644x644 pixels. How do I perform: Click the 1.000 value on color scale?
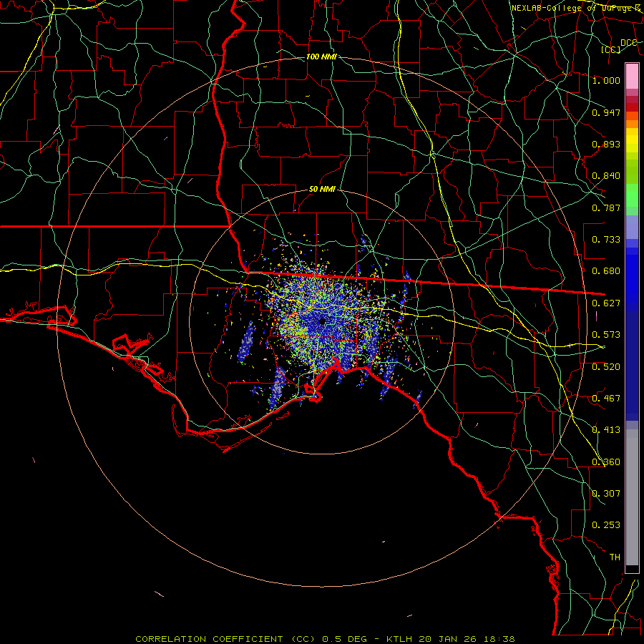coord(606,80)
